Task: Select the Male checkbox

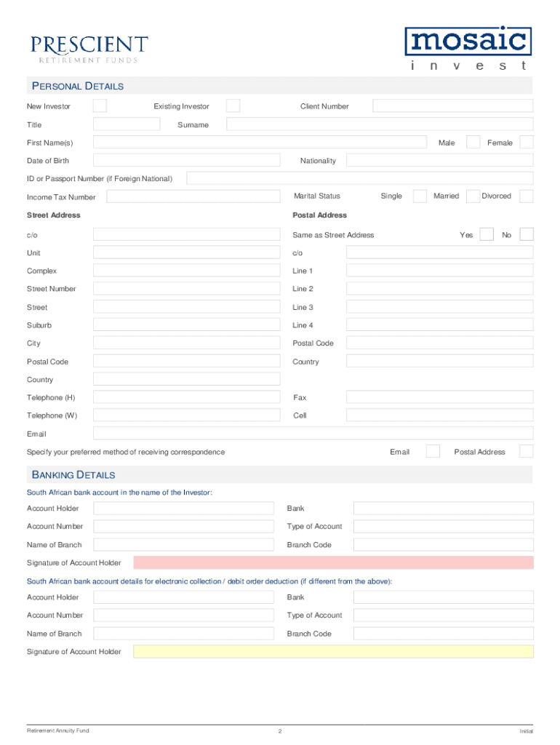Action: tap(473, 142)
